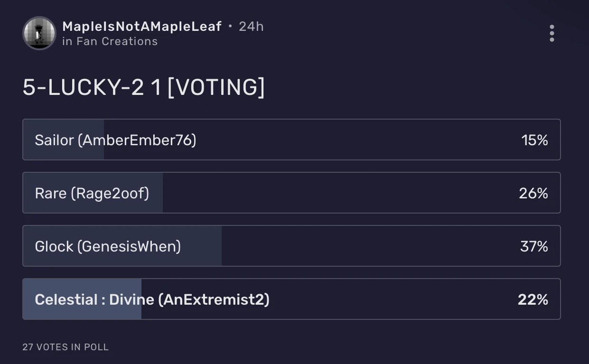Open the 5-LUCKY-2 1 [VOTING] post title
Screen dimensions: 589x364
pyautogui.click(x=143, y=88)
